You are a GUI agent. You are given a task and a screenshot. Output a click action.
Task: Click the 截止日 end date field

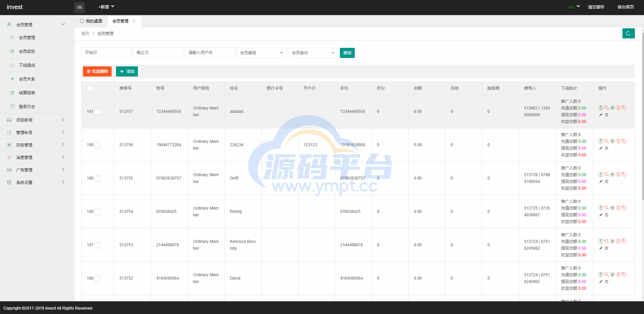coord(158,53)
